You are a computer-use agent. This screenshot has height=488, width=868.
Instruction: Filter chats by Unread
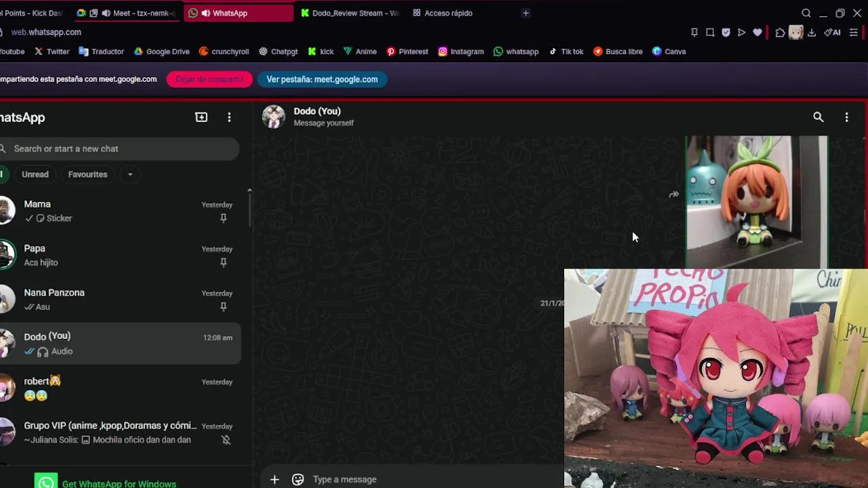pyautogui.click(x=35, y=174)
